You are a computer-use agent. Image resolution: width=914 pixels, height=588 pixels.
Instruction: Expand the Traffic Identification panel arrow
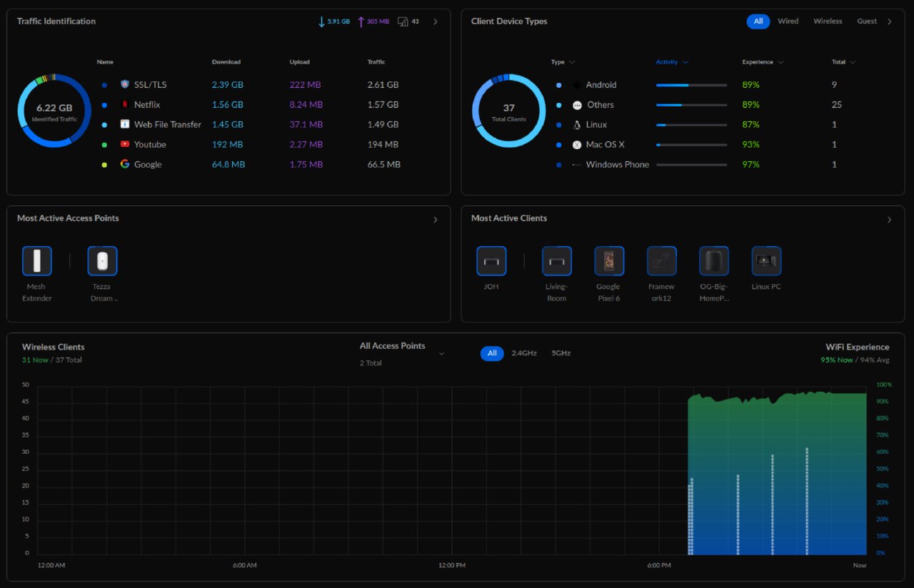point(436,21)
